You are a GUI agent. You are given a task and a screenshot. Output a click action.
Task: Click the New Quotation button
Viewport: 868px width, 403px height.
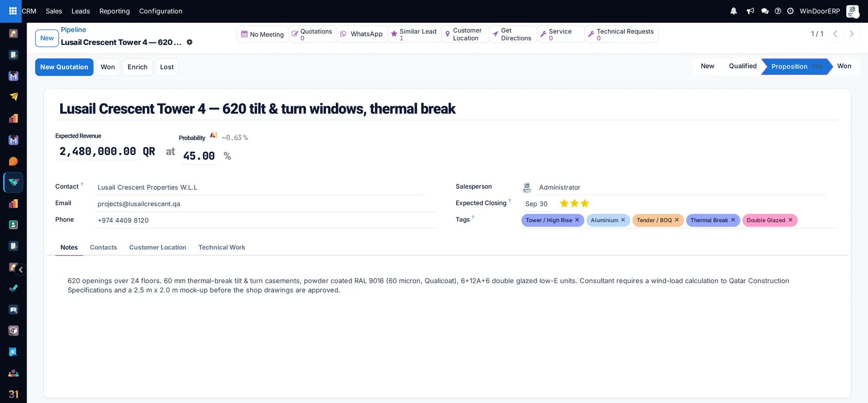(x=64, y=67)
